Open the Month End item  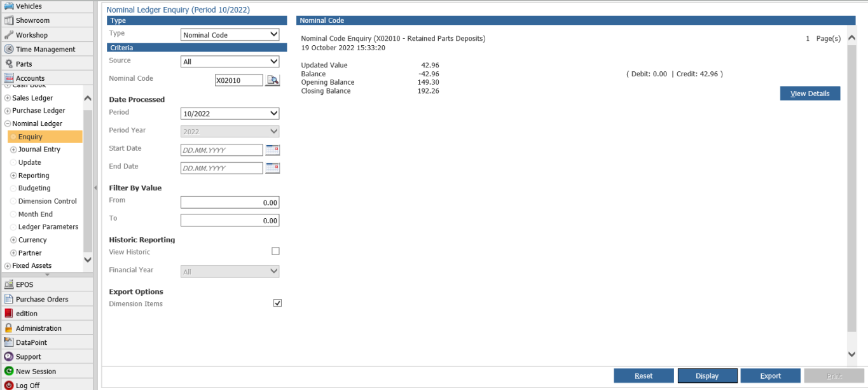[x=36, y=214]
